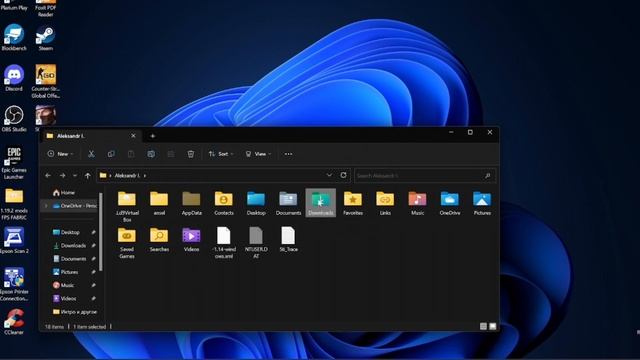
Task: Open the Saved Games folder
Action: click(x=127, y=243)
